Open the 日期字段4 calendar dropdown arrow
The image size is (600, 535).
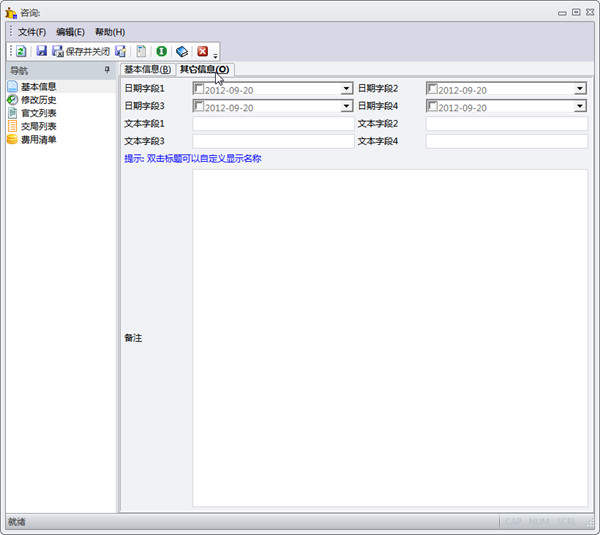[580, 106]
